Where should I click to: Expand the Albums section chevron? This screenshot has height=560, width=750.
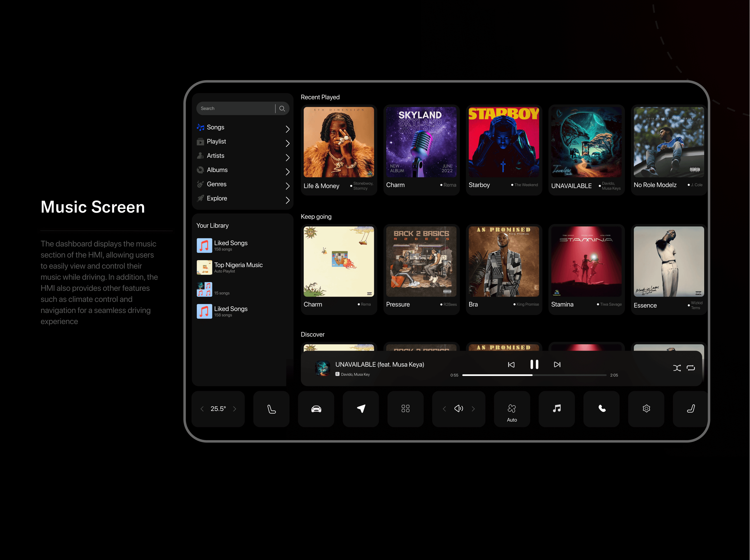pyautogui.click(x=287, y=172)
